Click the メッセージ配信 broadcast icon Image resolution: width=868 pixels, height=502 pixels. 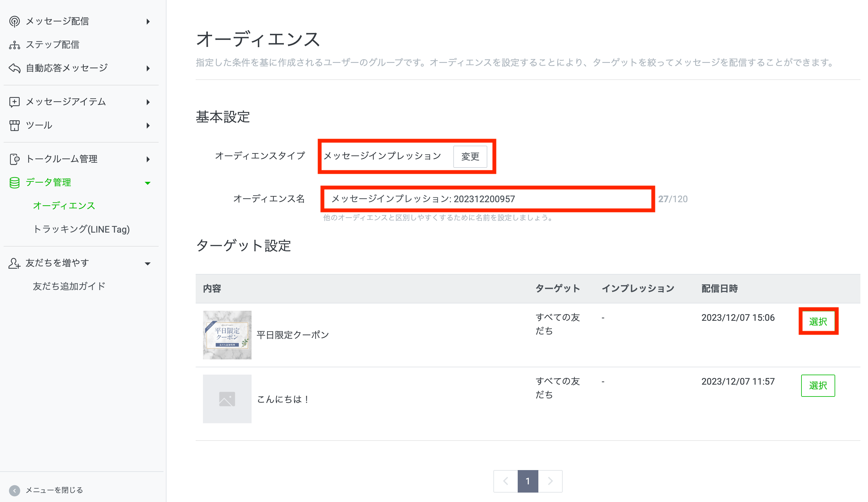pos(14,21)
